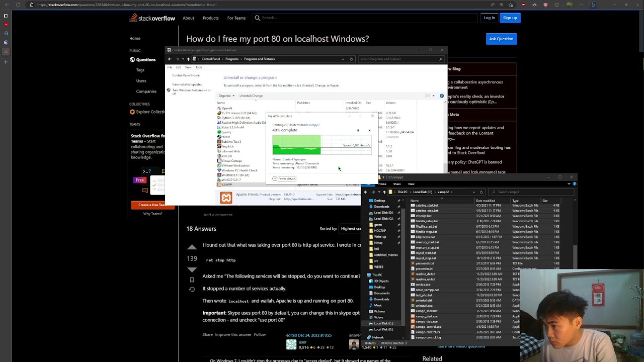
Task: Expand the Explorer ribbon chevron
Action: click(x=569, y=184)
